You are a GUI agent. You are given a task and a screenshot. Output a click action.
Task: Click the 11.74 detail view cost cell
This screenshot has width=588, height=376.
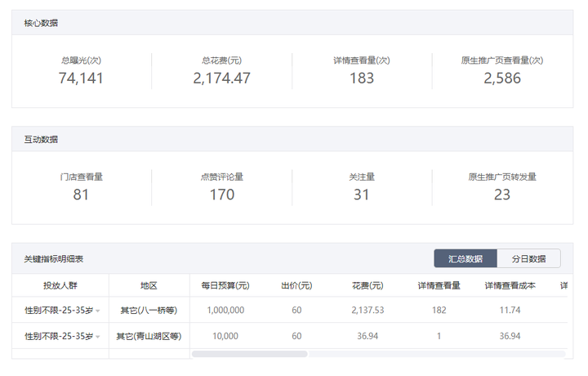point(510,311)
